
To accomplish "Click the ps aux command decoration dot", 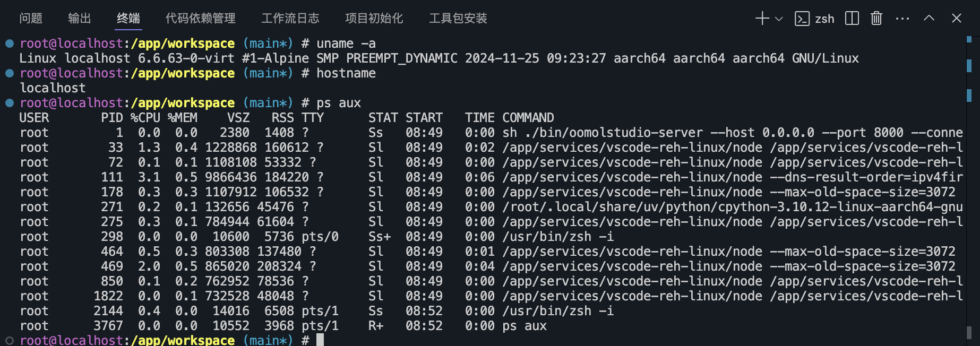I will pos(10,103).
